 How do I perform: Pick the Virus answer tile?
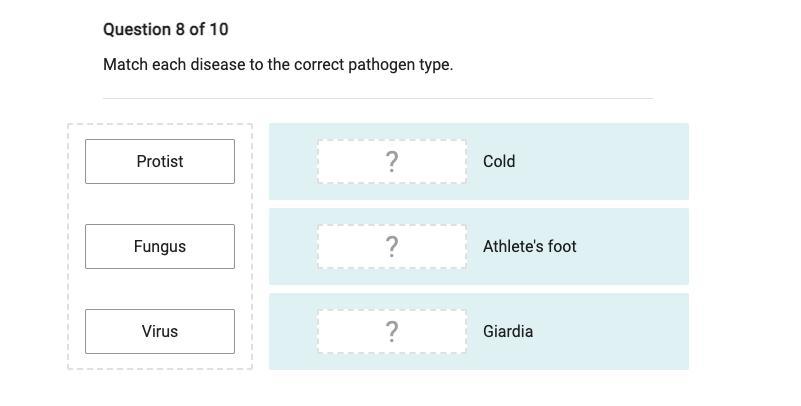160,331
